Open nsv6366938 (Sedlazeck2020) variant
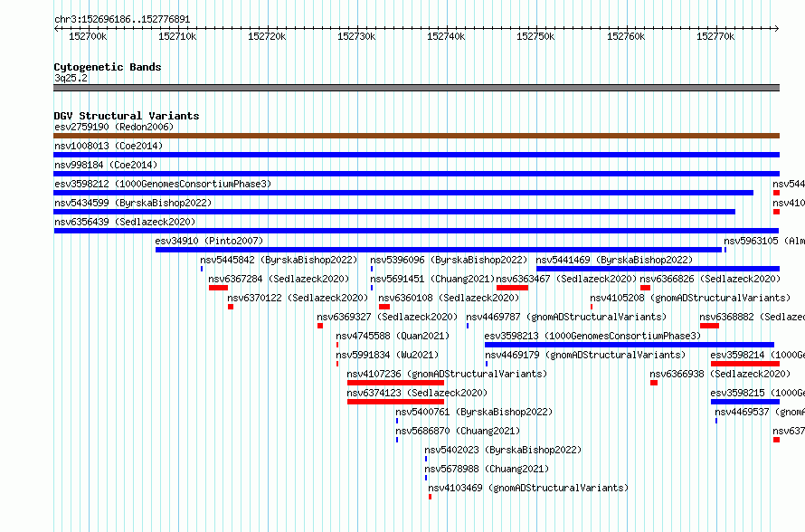805x532 pixels. 720,374
